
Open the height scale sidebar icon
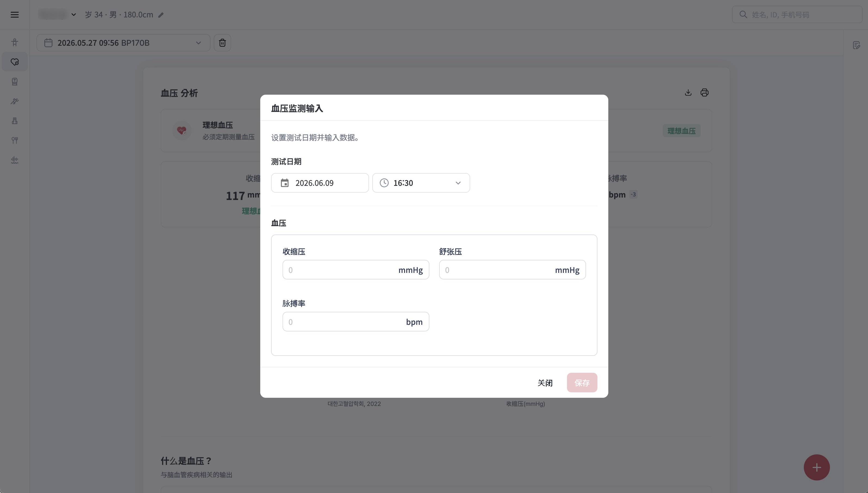[x=15, y=82]
